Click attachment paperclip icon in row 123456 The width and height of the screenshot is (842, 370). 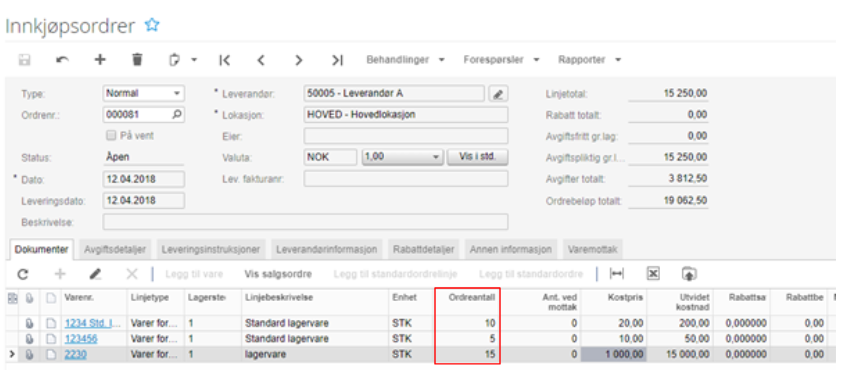tap(30, 339)
